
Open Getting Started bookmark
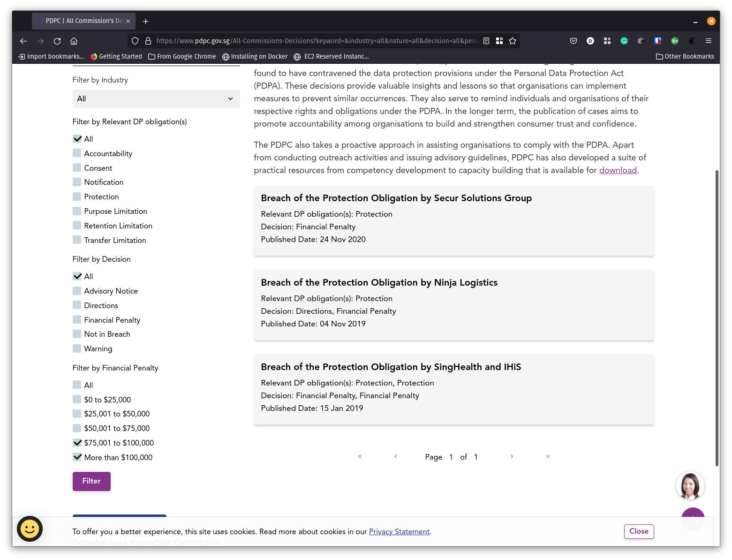[x=116, y=56]
